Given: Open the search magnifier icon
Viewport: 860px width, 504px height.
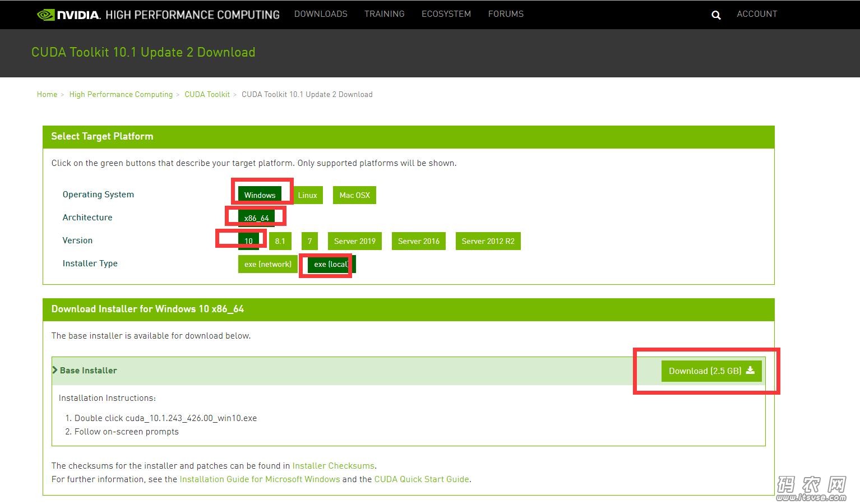Looking at the screenshot, I should click(716, 15).
